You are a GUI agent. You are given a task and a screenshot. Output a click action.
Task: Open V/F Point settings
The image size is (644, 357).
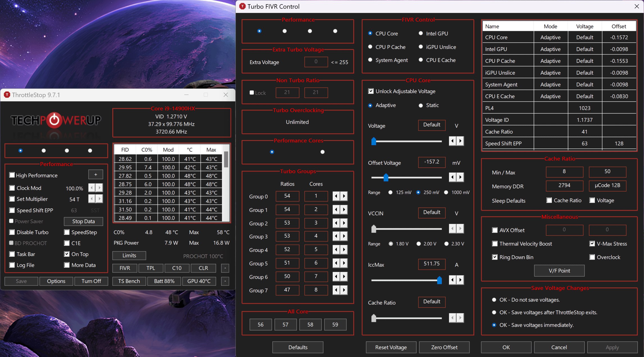559,271
